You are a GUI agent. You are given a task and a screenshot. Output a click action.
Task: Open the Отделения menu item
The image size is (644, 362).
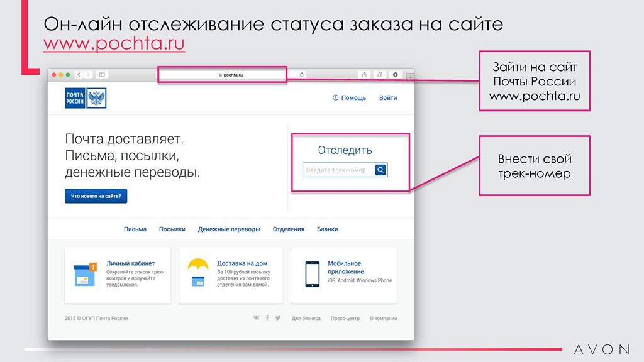(289, 229)
